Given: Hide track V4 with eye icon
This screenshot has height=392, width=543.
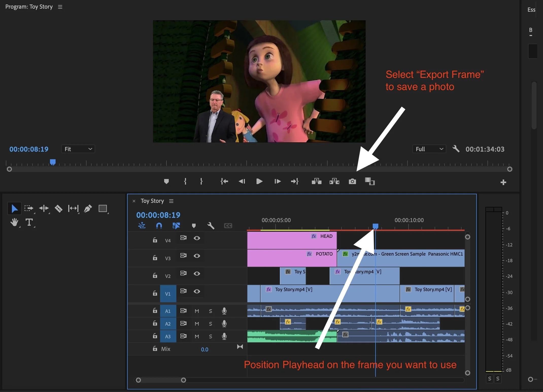Looking at the screenshot, I should (197, 238).
